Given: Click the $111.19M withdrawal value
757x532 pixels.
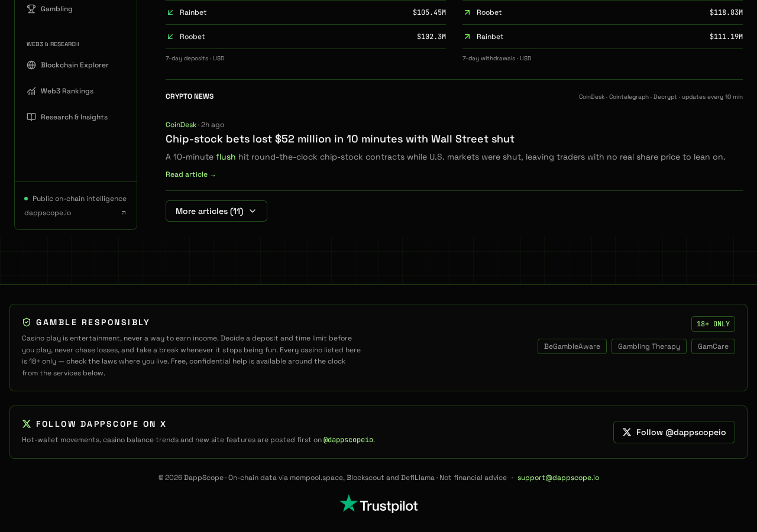Looking at the screenshot, I should pyautogui.click(x=726, y=37).
